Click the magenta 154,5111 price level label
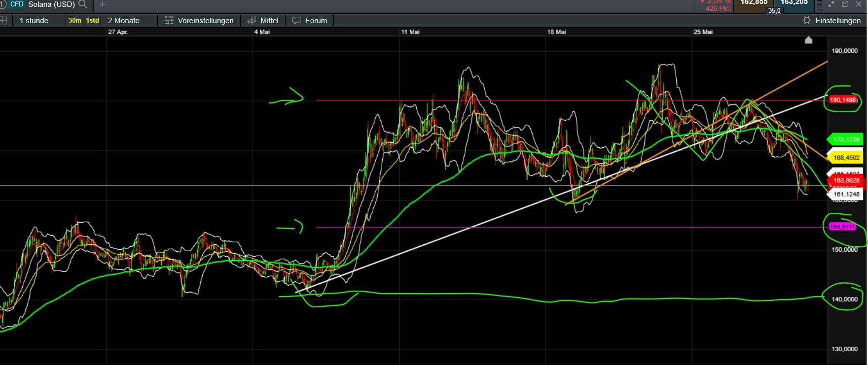This screenshot has height=365, width=868. pyautogui.click(x=842, y=227)
